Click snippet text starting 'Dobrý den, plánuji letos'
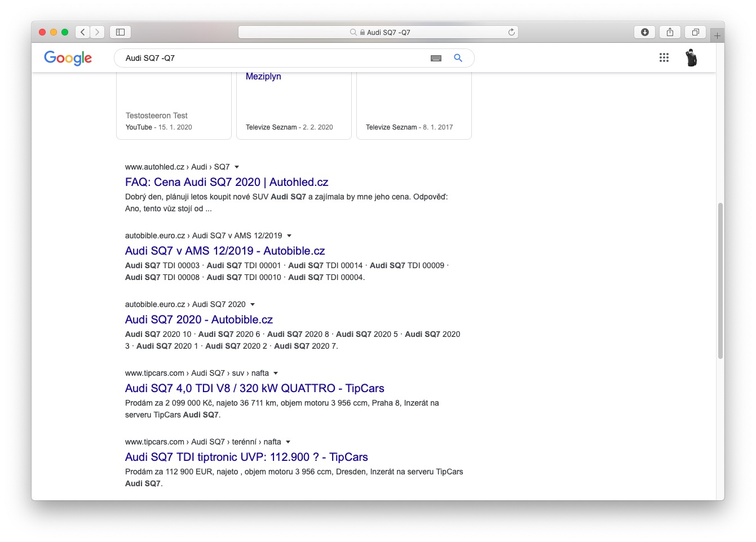Viewport: 756px width, 542px height. tap(286, 203)
